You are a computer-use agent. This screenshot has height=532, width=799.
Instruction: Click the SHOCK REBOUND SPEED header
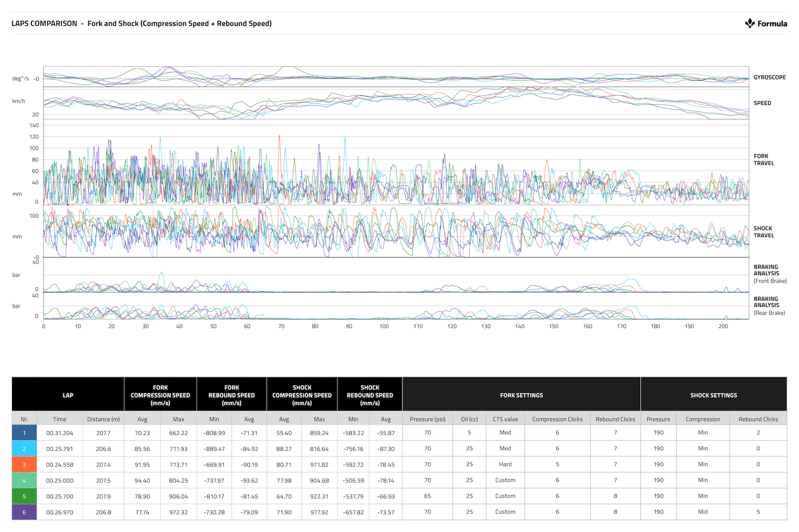click(370, 395)
